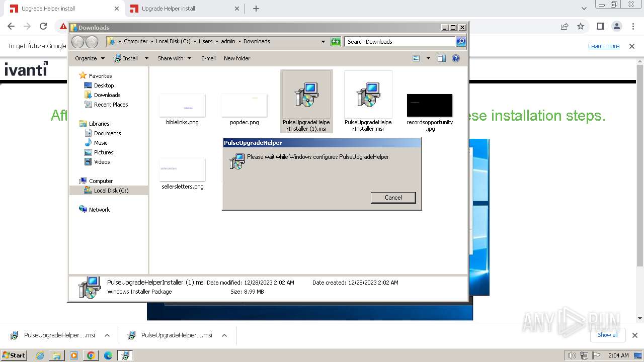The width and height of the screenshot is (644, 362).
Task: Click Show all downloads button
Action: pos(607,335)
